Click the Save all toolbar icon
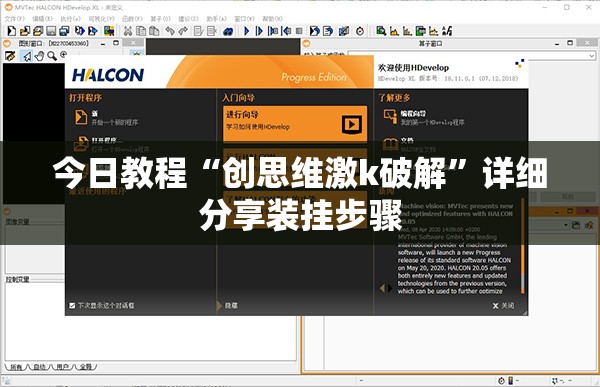600x387 pixels. 64,31
